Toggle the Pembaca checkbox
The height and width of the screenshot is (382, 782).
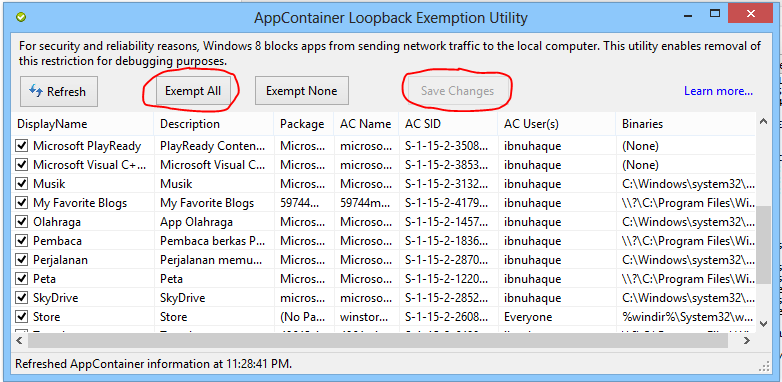click(21, 240)
